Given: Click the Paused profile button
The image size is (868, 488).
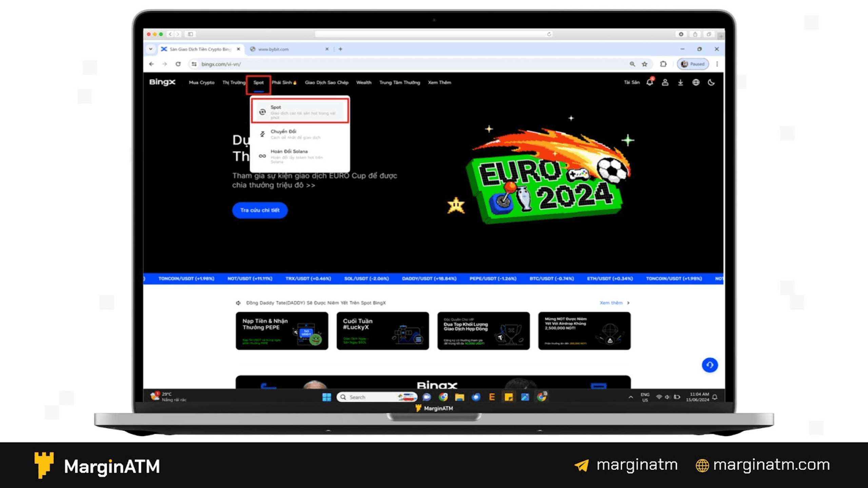Looking at the screenshot, I should pos(693,64).
